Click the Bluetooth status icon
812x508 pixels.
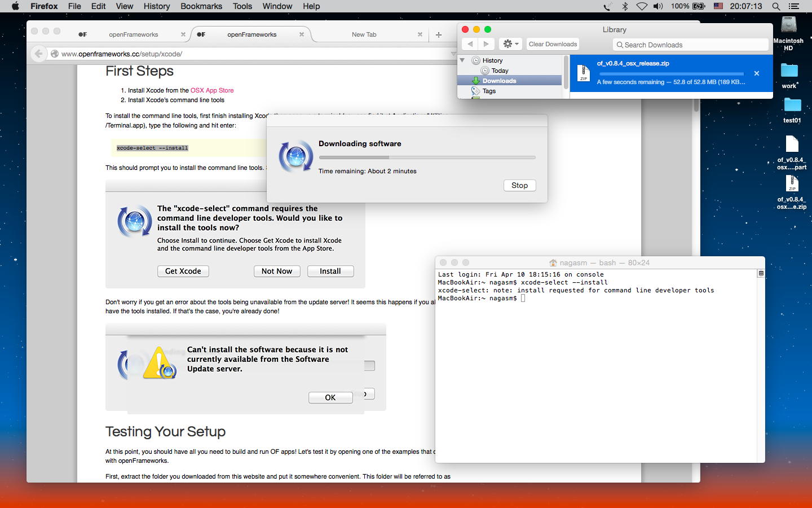coord(625,6)
